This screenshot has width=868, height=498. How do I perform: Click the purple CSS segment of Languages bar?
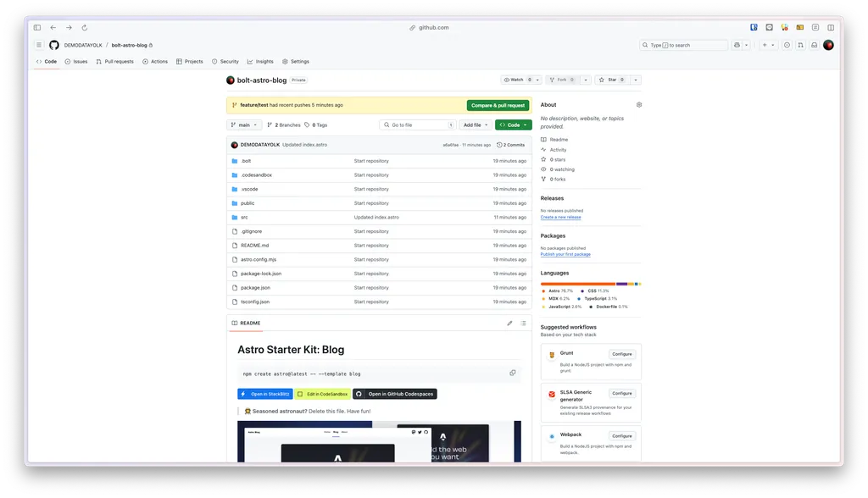[x=621, y=284]
